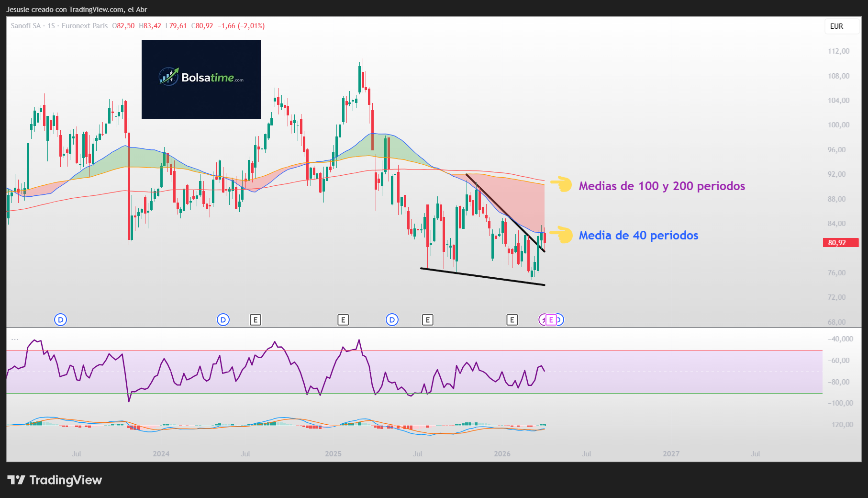Click the E earnings marker near 2026
Image resolution: width=868 pixels, height=498 pixels.
pyautogui.click(x=512, y=319)
